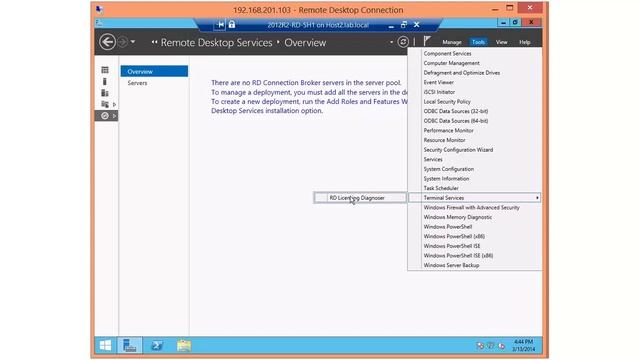
Task: Open the Help menu
Action: [524, 42]
